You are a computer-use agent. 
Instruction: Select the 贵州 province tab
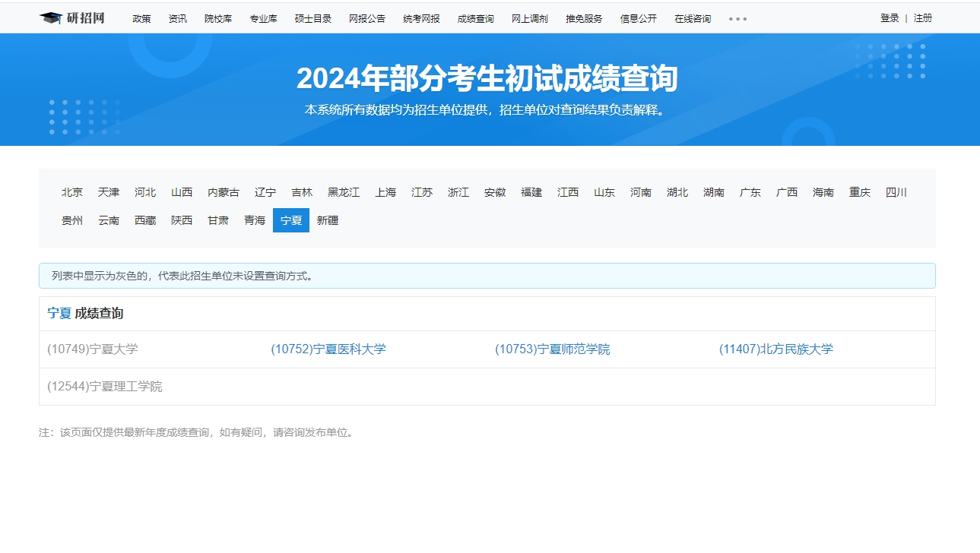[x=72, y=220]
